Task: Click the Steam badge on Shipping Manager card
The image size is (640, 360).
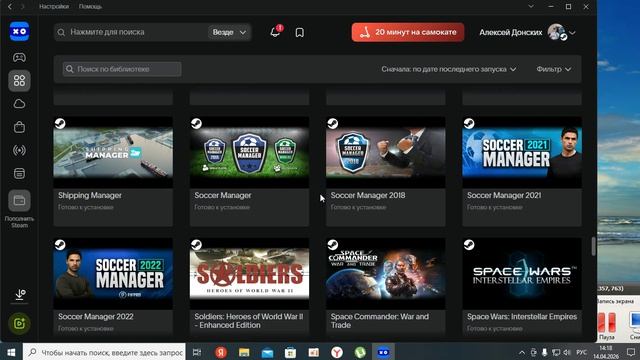Action: tap(60, 123)
